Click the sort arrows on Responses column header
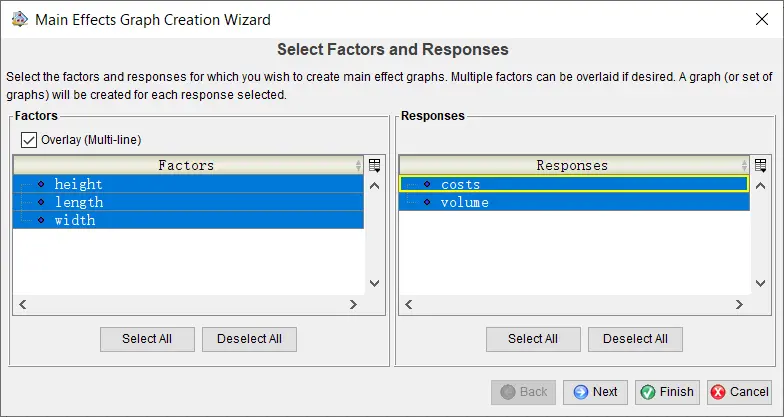 [x=743, y=166]
